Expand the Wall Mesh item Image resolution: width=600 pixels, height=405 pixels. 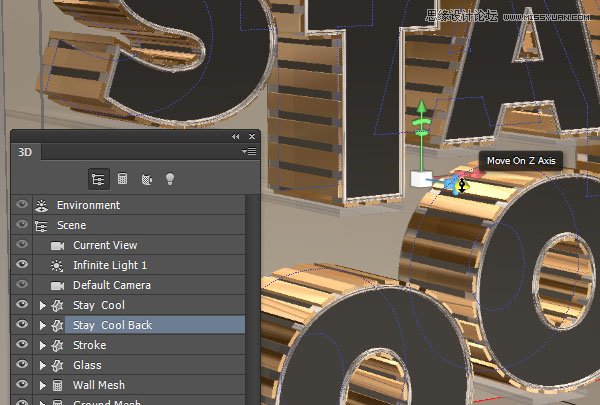(x=42, y=385)
